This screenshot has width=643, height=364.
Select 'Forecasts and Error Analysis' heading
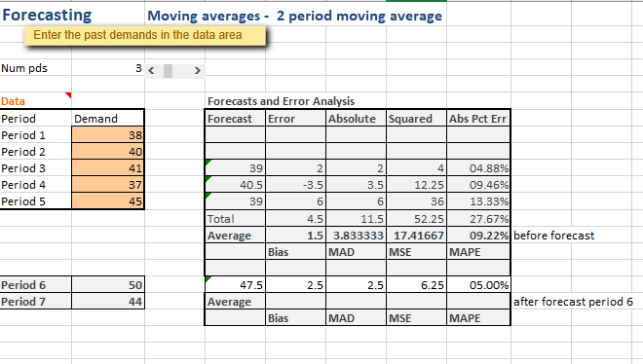pos(281,101)
